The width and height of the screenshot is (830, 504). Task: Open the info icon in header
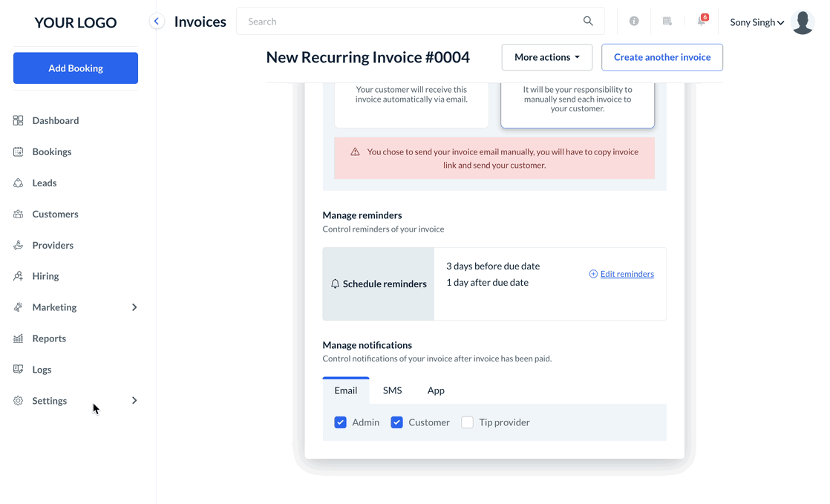[x=633, y=22]
